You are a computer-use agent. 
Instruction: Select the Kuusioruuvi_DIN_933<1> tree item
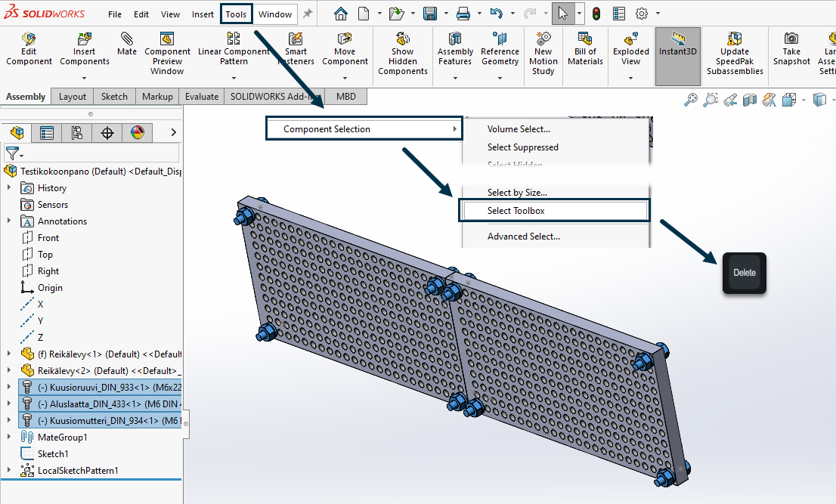click(101, 388)
